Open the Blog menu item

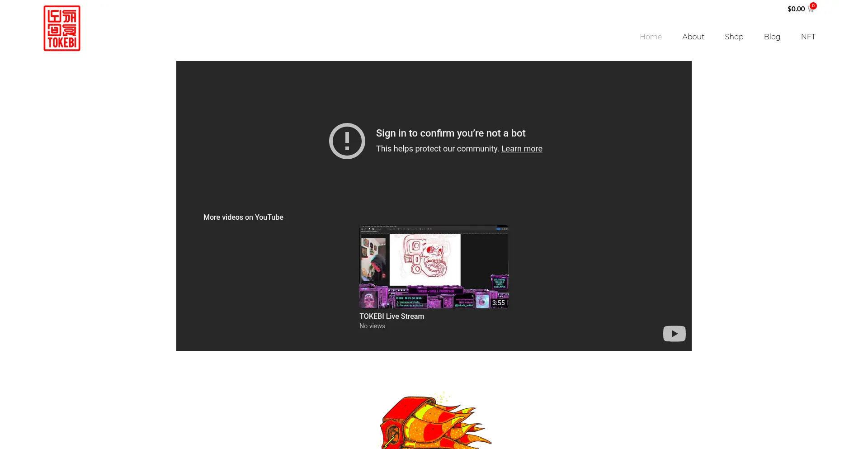tap(772, 37)
